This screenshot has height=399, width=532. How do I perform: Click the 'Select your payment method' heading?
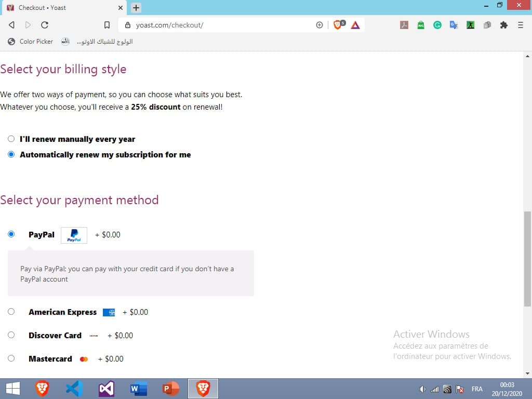(79, 200)
